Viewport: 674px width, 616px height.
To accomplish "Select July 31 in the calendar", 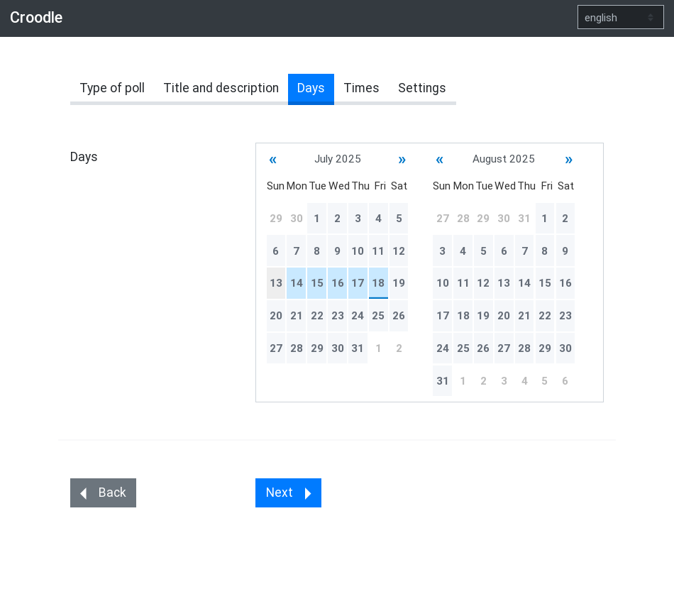I will click(358, 348).
